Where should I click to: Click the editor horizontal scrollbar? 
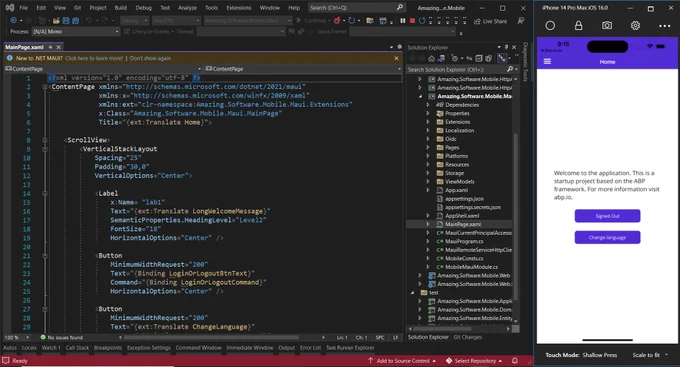[x=211, y=337]
